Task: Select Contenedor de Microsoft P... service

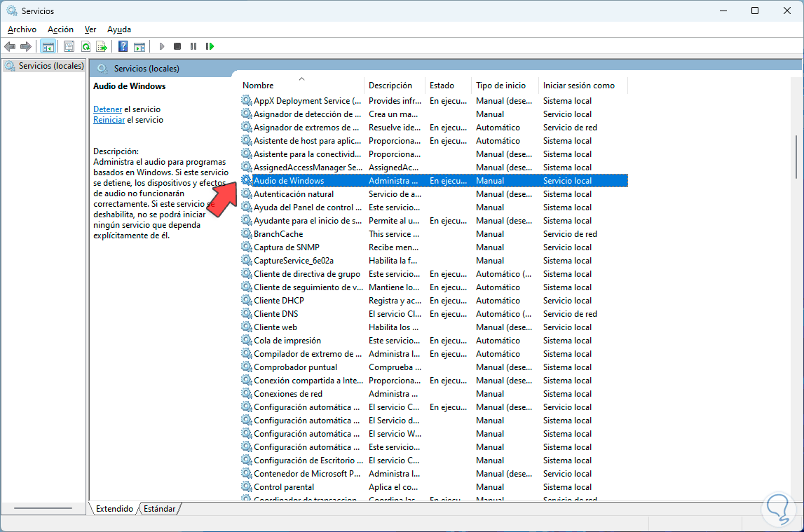Action: click(x=435, y=474)
